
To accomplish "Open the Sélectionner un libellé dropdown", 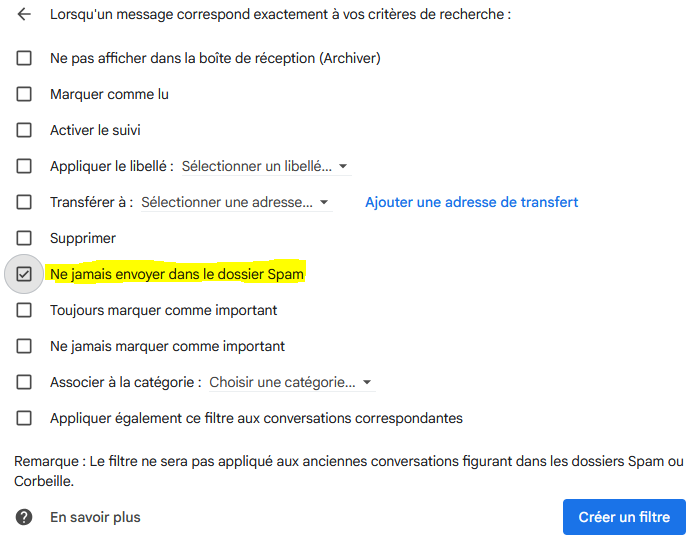I will [266, 166].
